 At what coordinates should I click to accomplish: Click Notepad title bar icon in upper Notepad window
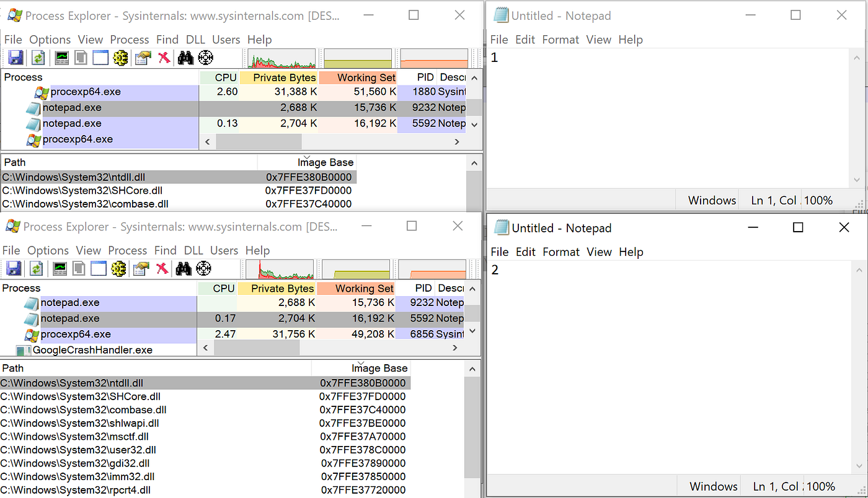502,15
